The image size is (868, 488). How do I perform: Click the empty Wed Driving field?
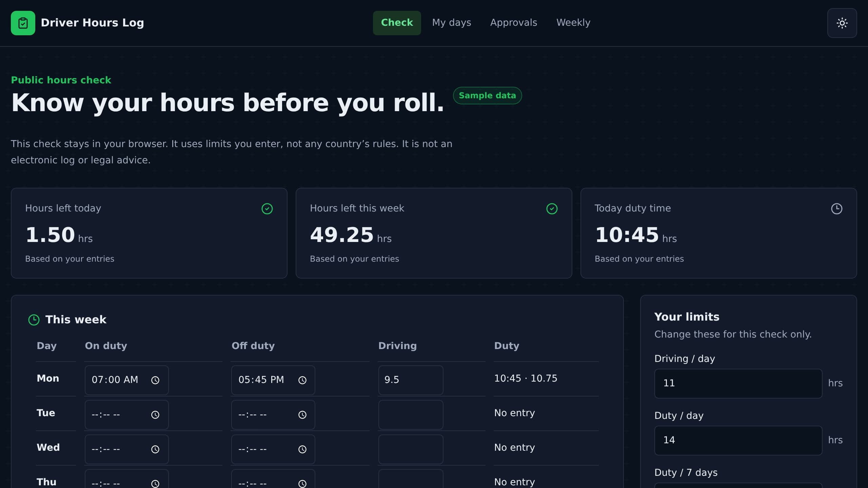coord(411,449)
